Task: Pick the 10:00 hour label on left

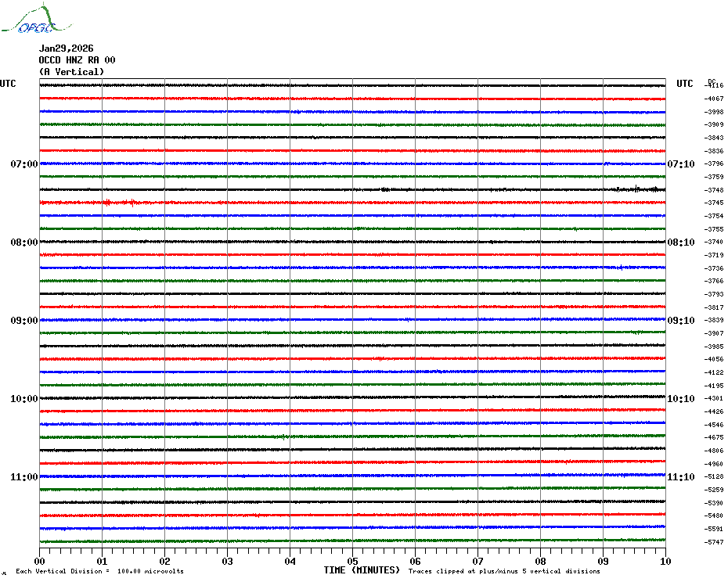Action: click(x=23, y=399)
